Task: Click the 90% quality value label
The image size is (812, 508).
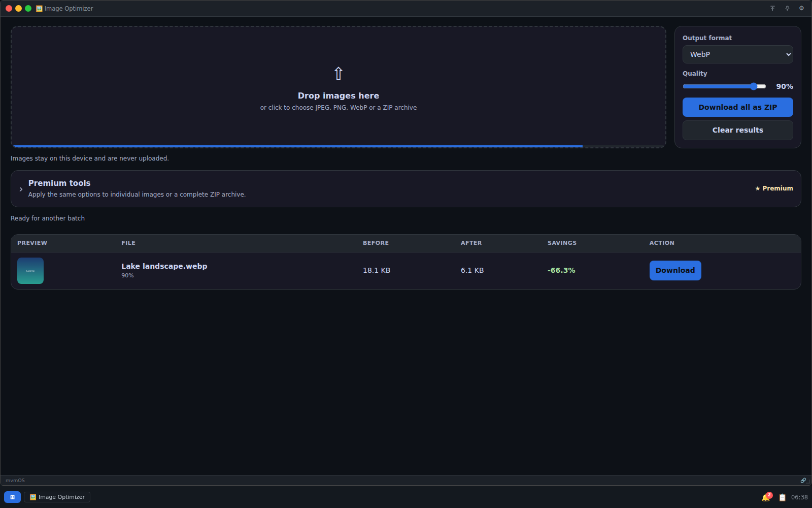Action: point(785,86)
